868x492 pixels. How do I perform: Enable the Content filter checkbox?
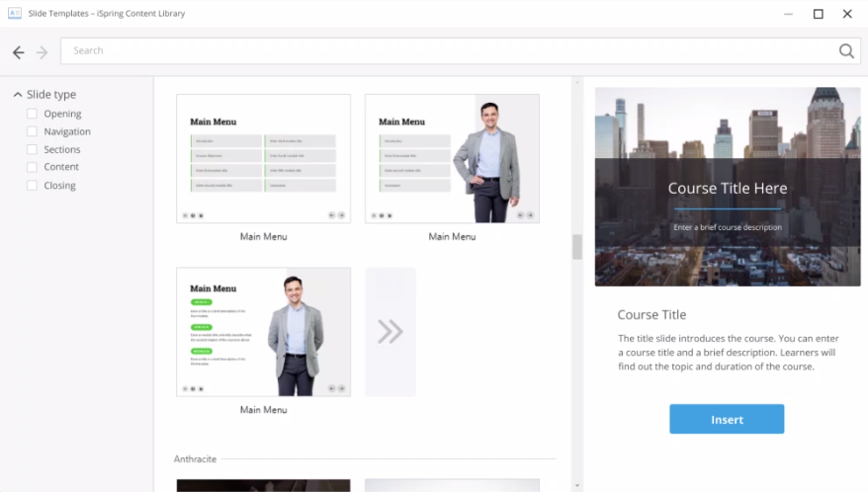click(32, 167)
